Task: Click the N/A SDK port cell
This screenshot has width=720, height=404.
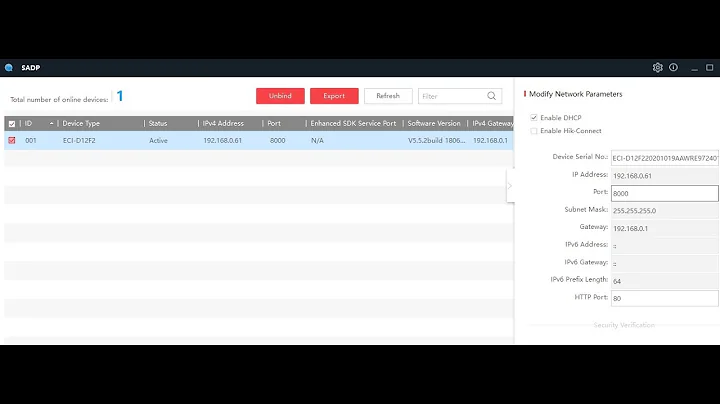Action: [317, 140]
